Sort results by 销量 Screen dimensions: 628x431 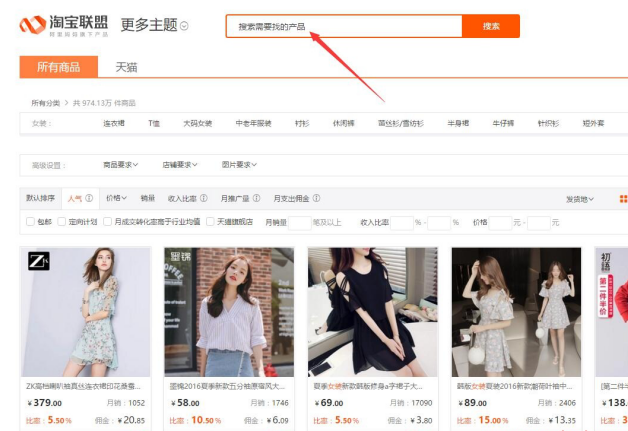tap(148, 198)
